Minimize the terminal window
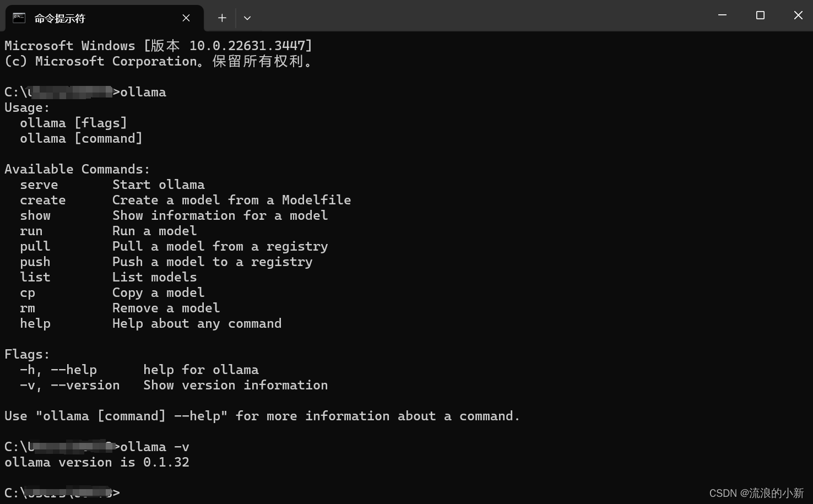This screenshot has width=813, height=504. 722,15
